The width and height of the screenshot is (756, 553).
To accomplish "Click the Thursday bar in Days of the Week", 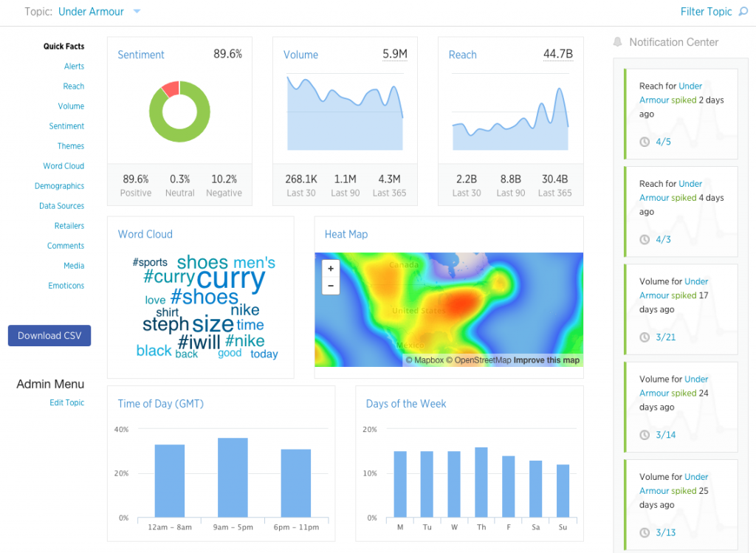I will pyautogui.click(x=481, y=483).
